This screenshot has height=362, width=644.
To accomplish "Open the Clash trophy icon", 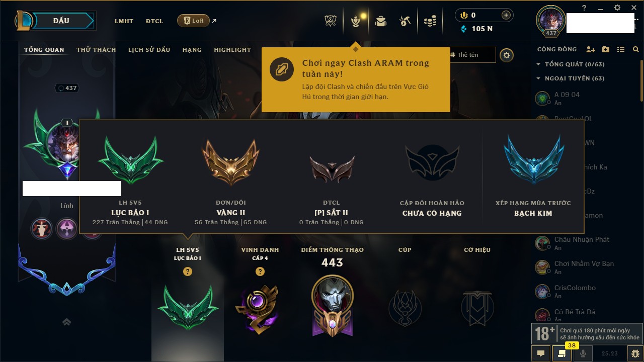I will pos(331,21).
